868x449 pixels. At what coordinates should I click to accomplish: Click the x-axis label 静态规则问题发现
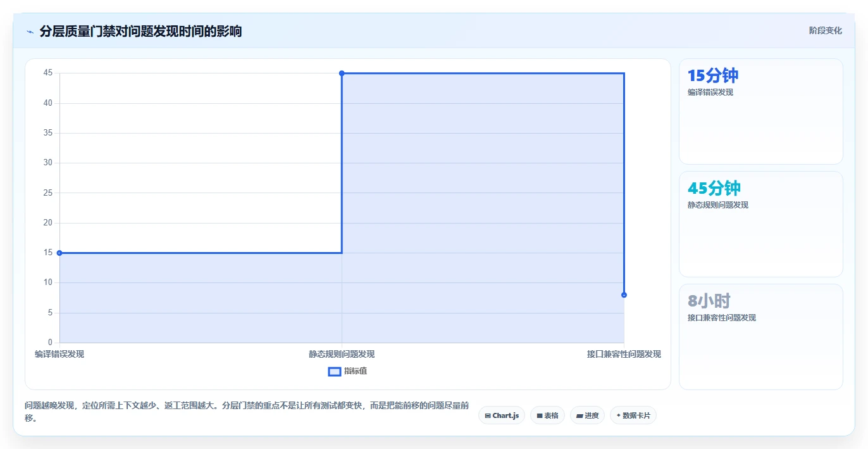pyautogui.click(x=342, y=354)
